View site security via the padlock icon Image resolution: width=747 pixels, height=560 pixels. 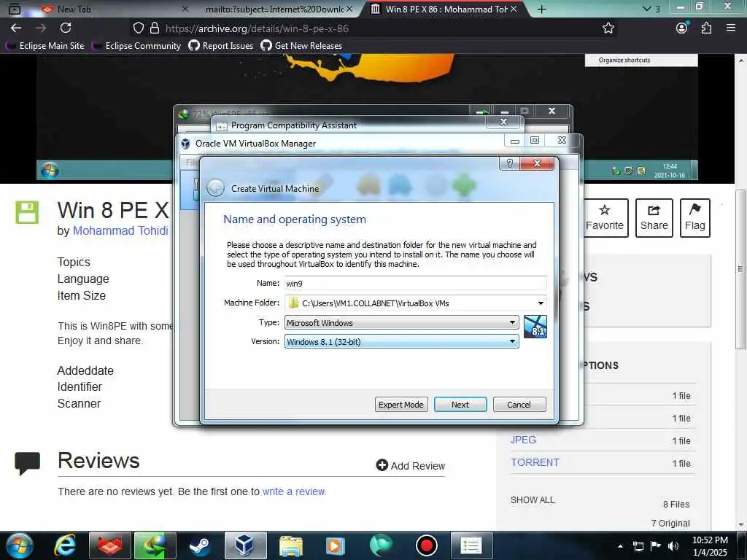pos(155,28)
